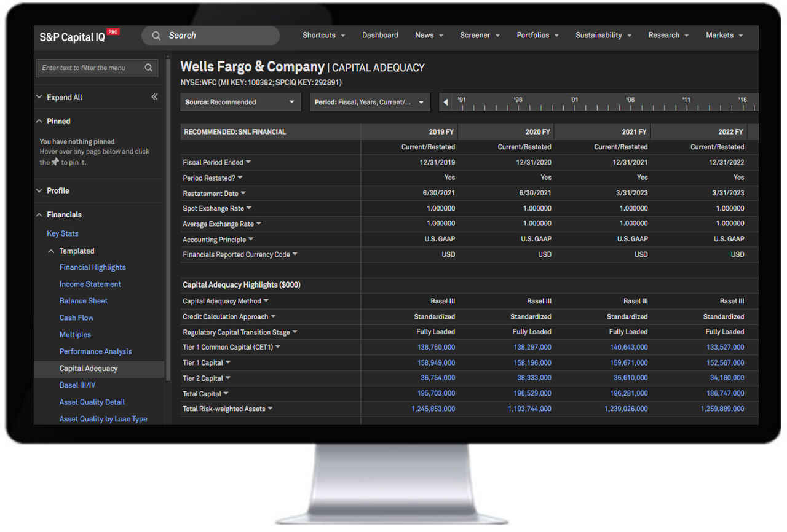Open Capital Adequacy Method row dropdown arrow

[266, 301]
